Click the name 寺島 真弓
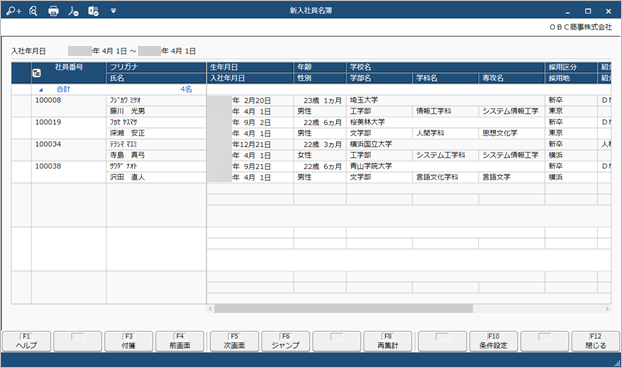 click(x=127, y=155)
